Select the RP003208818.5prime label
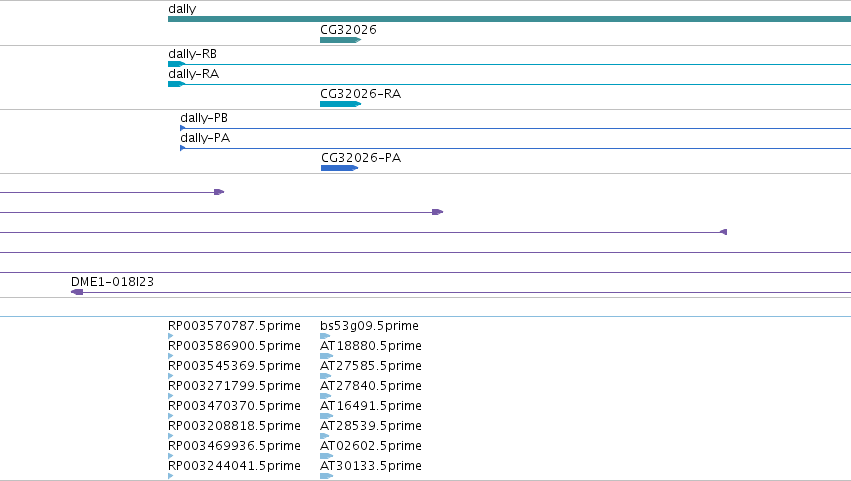851x481 pixels. point(234,426)
